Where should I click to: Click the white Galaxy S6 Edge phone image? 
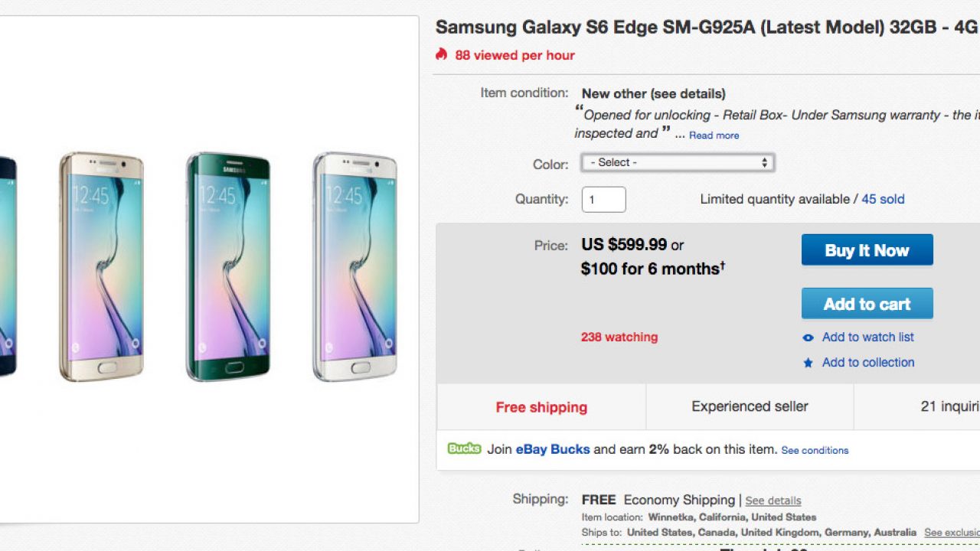pyautogui.click(x=354, y=266)
